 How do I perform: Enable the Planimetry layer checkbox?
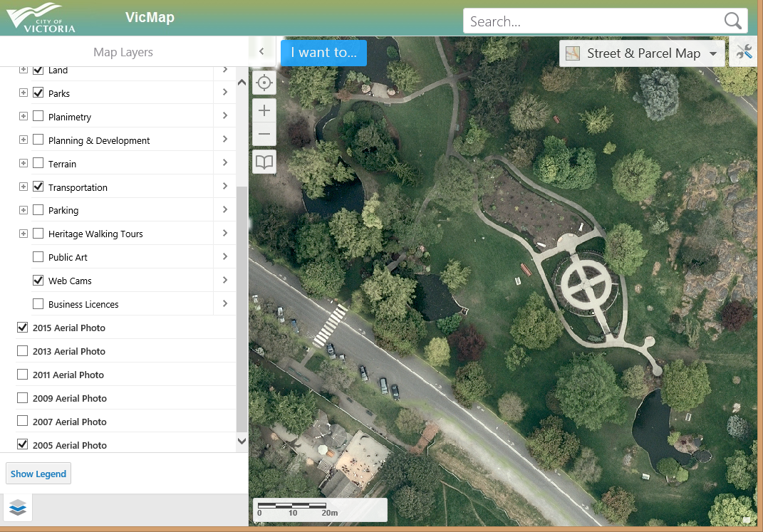[38, 116]
